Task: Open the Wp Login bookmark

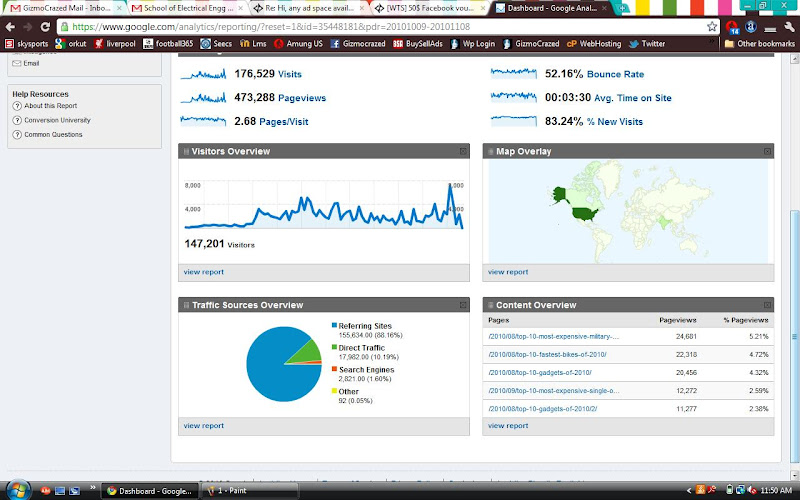Action: tap(472, 44)
